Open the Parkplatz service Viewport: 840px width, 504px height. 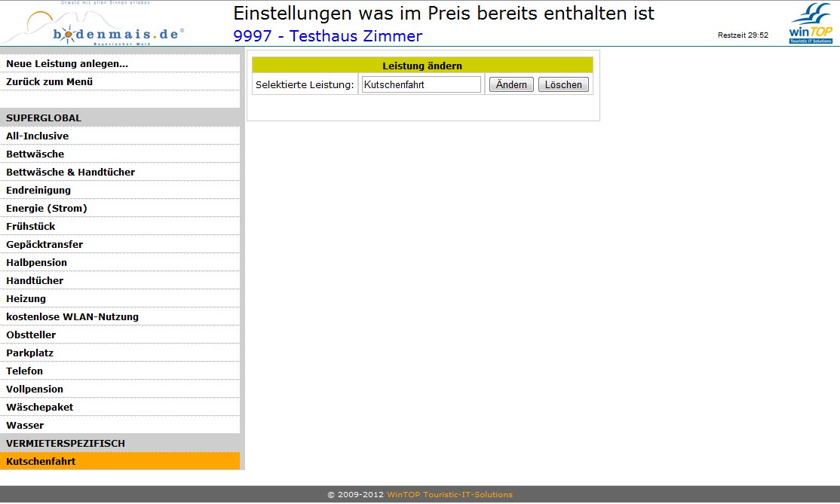(30, 353)
